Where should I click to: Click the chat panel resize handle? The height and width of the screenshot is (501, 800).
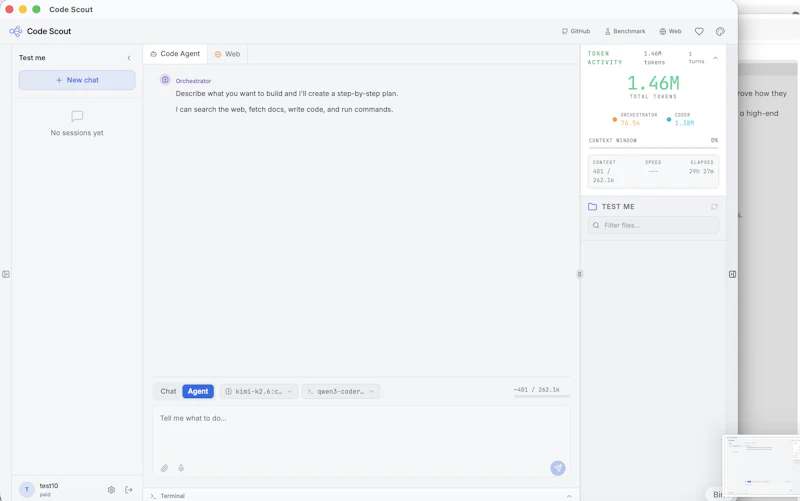[x=579, y=274]
